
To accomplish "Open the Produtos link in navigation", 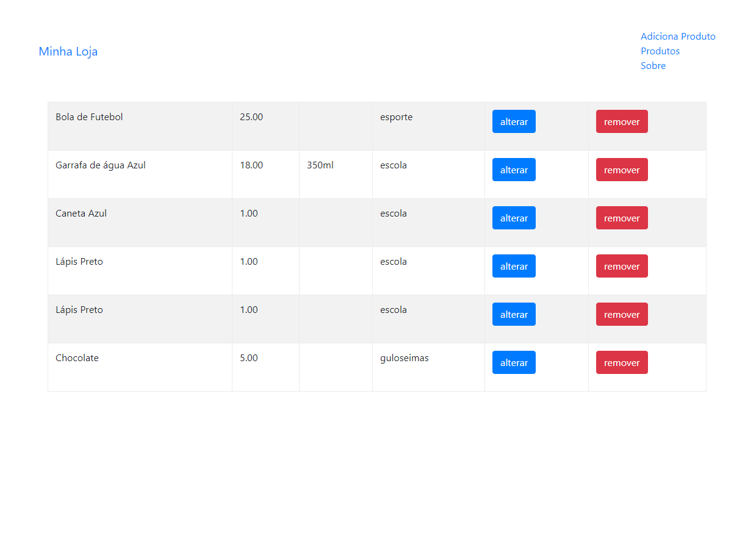I will pyautogui.click(x=660, y=51).
